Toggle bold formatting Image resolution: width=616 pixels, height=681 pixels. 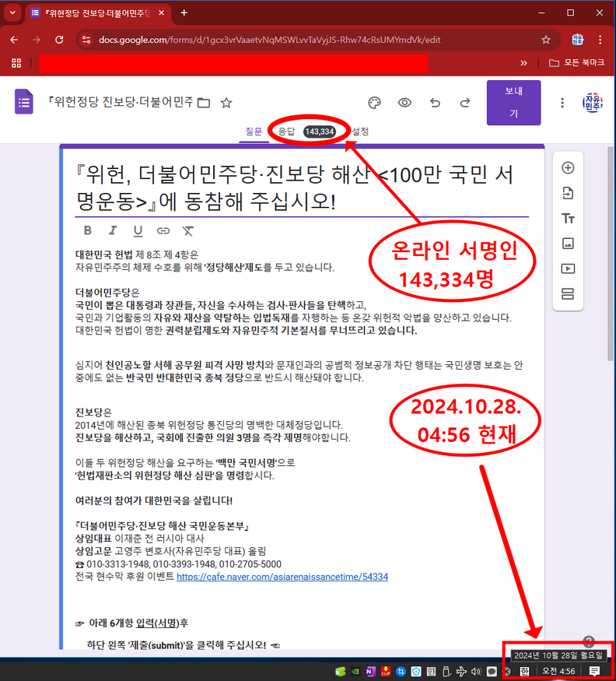pos(87,230)
